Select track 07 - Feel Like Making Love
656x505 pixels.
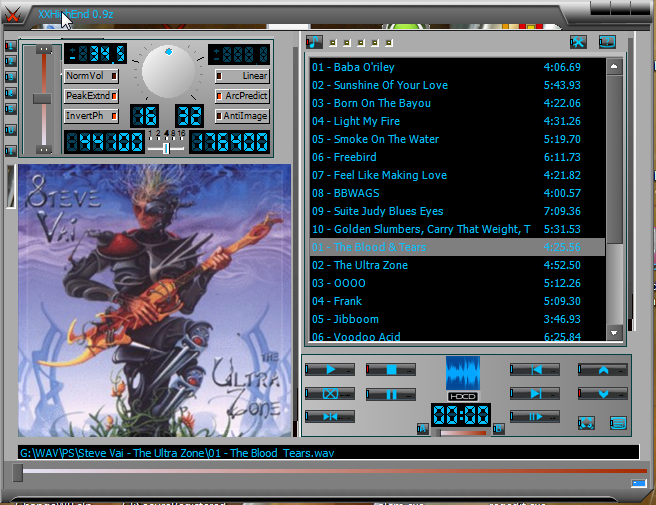457,175
